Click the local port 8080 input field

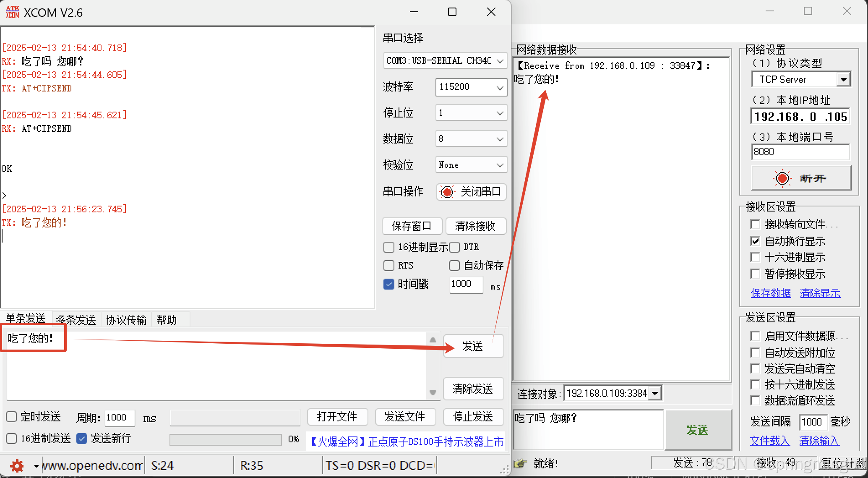coord(800,152)
